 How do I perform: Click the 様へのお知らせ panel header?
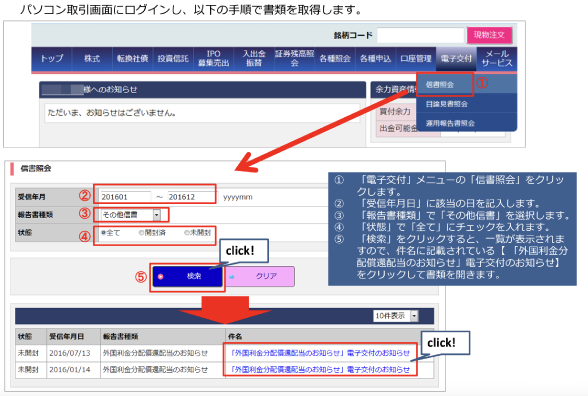tap(202, 90)
